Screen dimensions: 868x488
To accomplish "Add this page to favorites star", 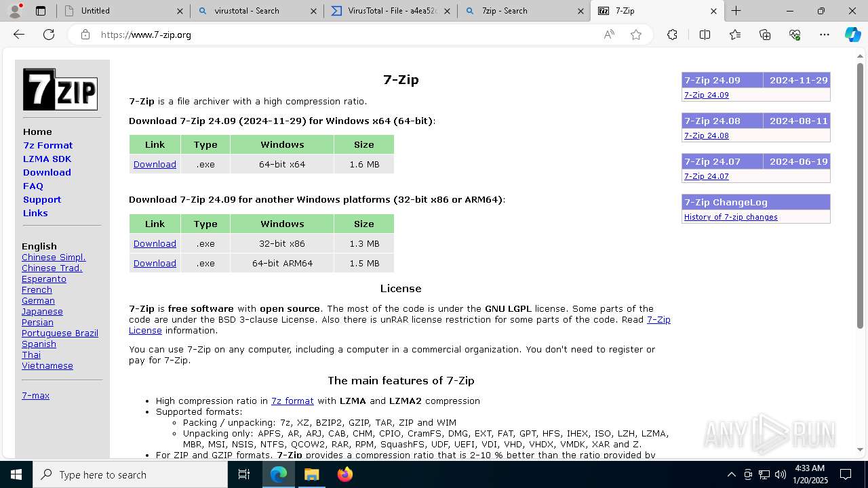I will pyautogui.click(x=636, y=35).
